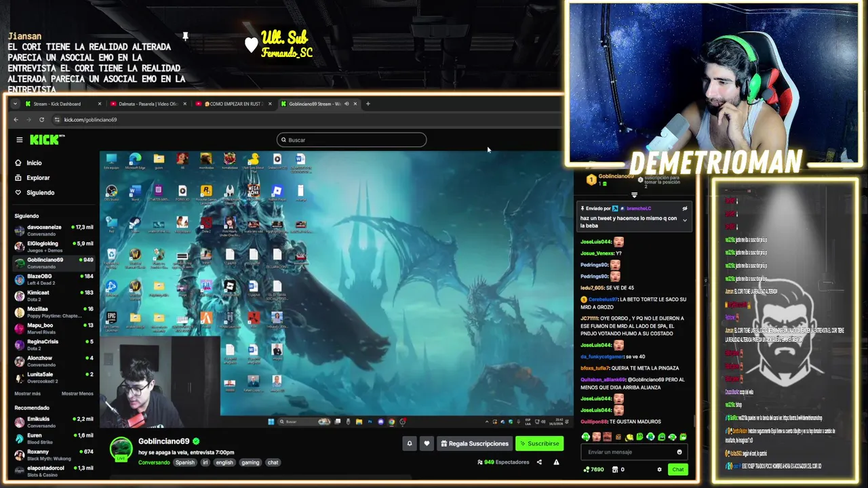Open recommended channel Euren
The image size is (868, 488).
click(54, 439)
